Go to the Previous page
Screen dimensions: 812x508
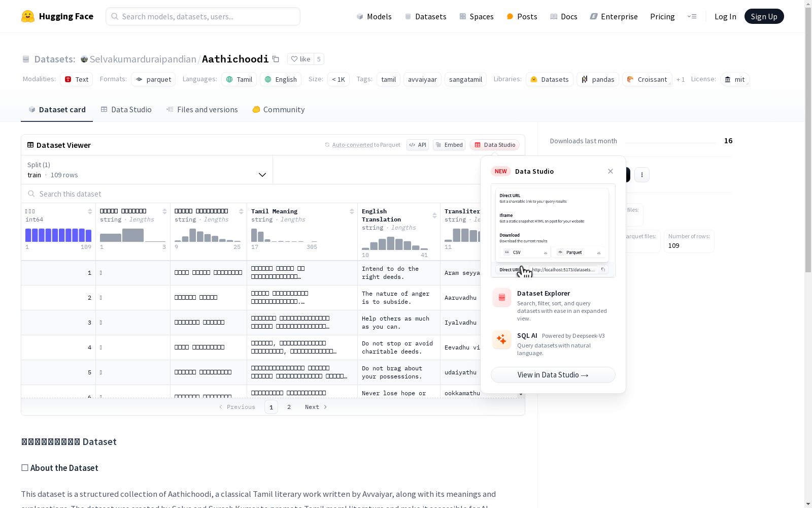point(237,407)
